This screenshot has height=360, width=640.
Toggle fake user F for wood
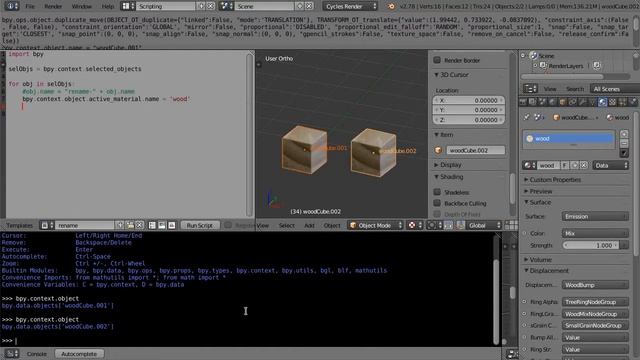pyautogui.click(x=565, y=165)
